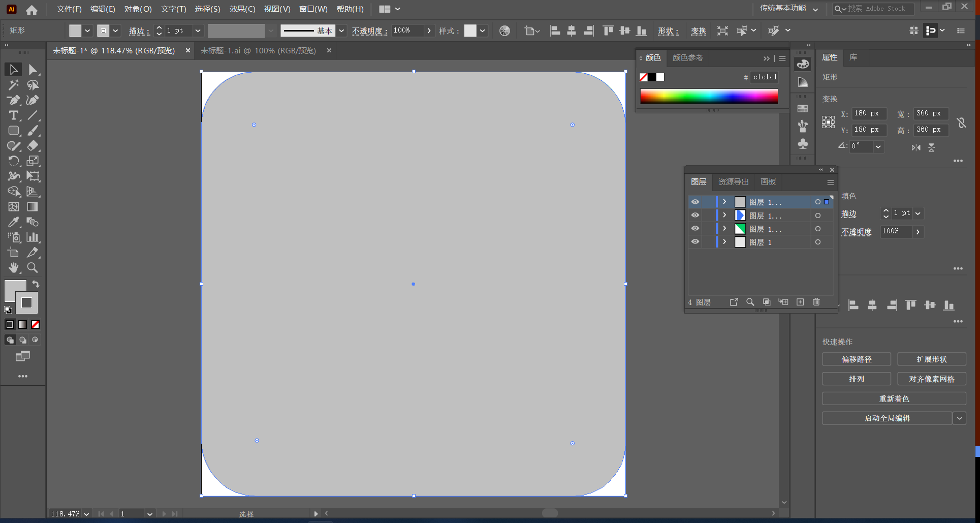Click the 对齐像素网格 button
This screenshot has height=523, width=980.
coord(932,379)
